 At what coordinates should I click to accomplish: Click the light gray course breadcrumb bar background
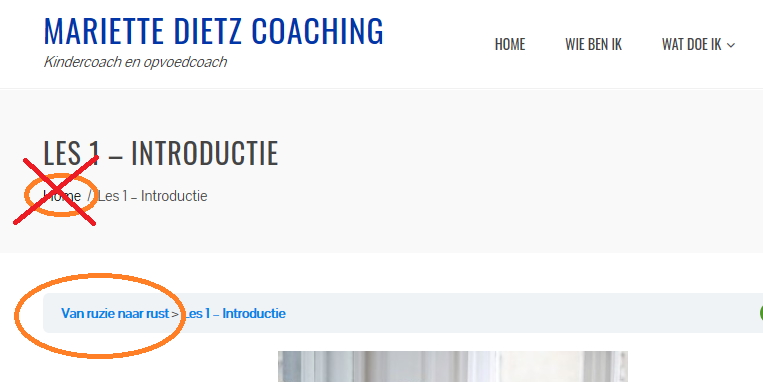click(487, 313)
